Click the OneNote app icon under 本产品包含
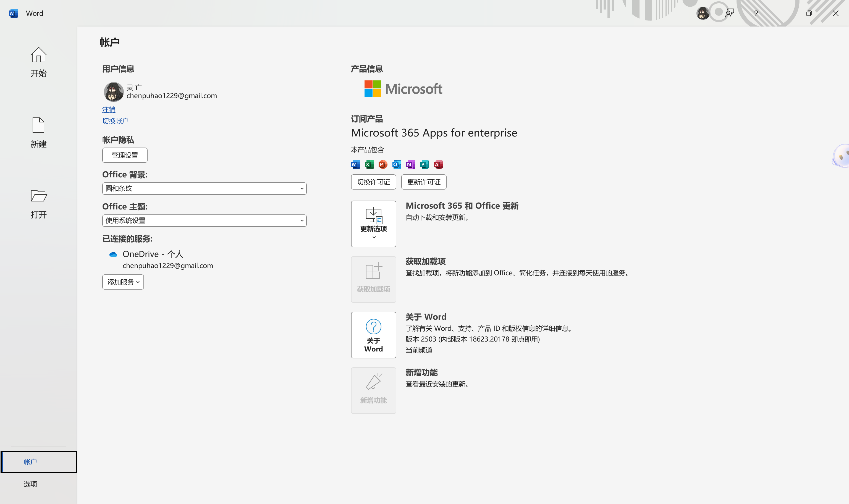 [x=411, y=164]
